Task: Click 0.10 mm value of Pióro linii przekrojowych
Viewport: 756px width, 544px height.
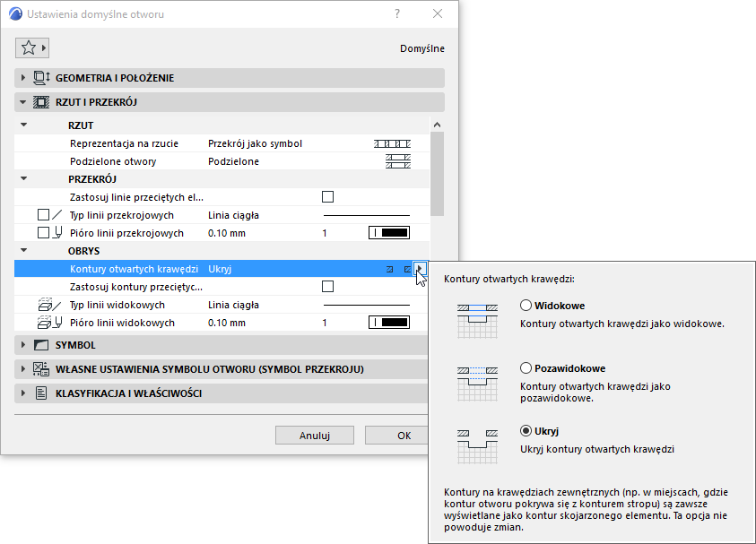Action: coord(227,233)
